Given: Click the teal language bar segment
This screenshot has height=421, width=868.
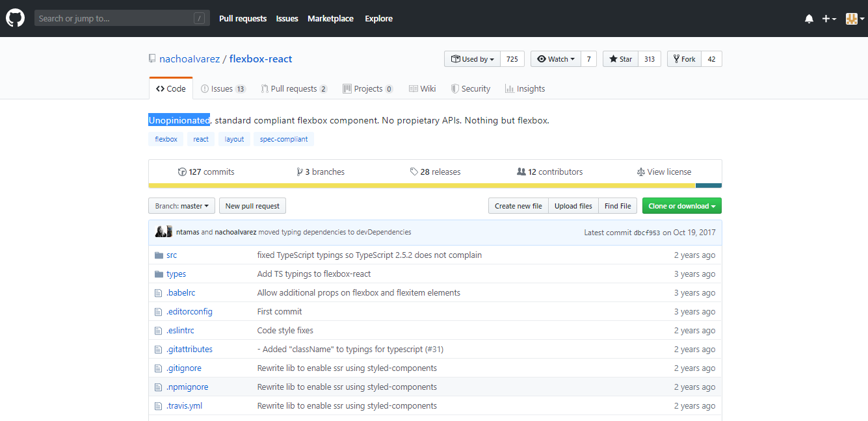Looking at the screenshot, I should click(709, 186).
